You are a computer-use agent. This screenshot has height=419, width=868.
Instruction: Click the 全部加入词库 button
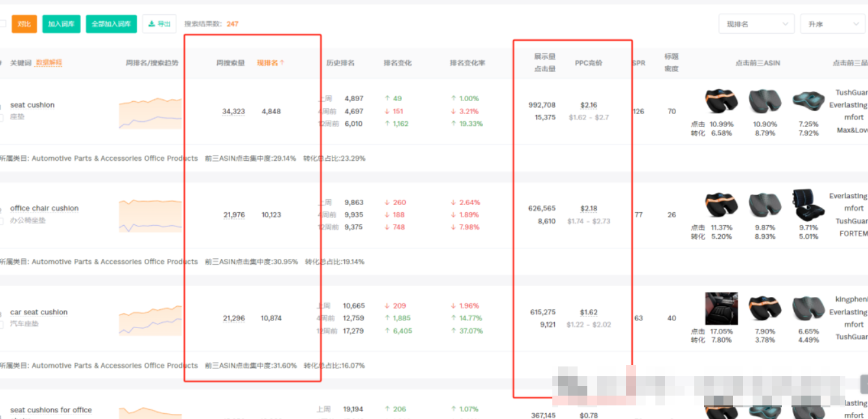111,24
